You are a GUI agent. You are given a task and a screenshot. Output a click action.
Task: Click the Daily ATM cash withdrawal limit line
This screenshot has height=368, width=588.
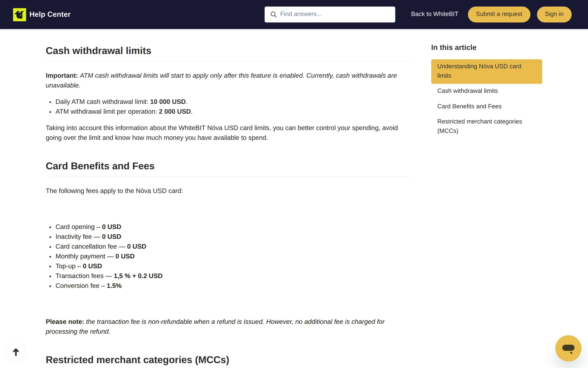(x=122, y=102)
